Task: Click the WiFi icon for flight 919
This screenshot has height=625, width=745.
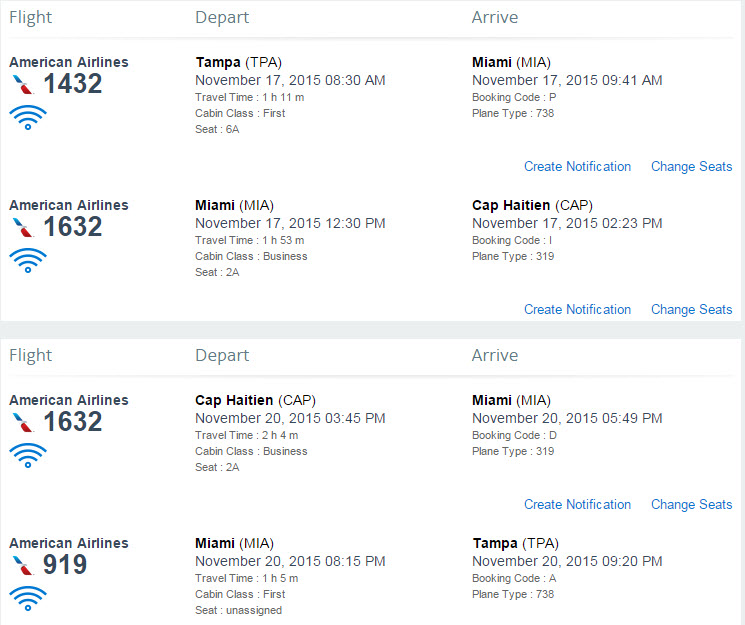Action: coord(28,598)
